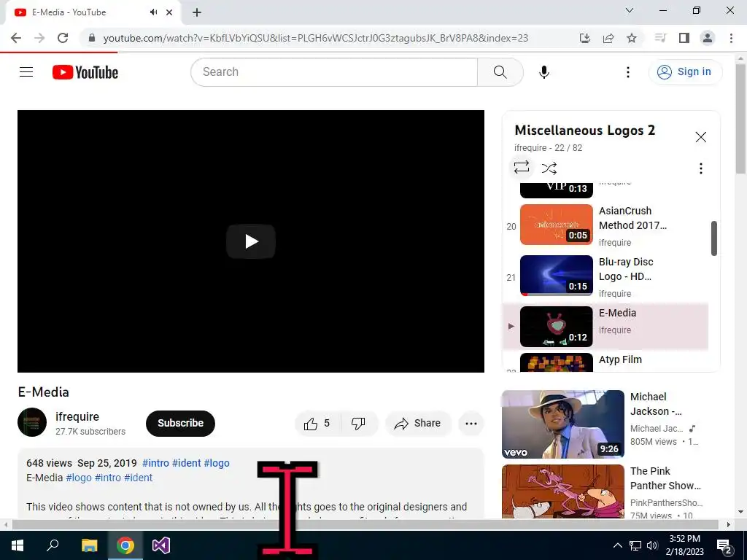The width and height of the screenshot is (747, 560).
Task: Open more actions ellipsis under video
Action: [x=471, y=424]
